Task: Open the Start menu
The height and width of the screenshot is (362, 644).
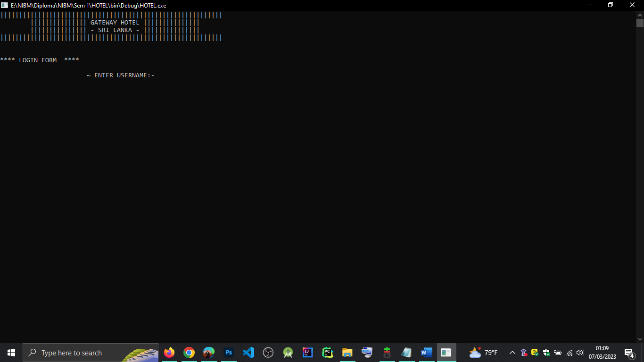Action: (x=10, y=353)
